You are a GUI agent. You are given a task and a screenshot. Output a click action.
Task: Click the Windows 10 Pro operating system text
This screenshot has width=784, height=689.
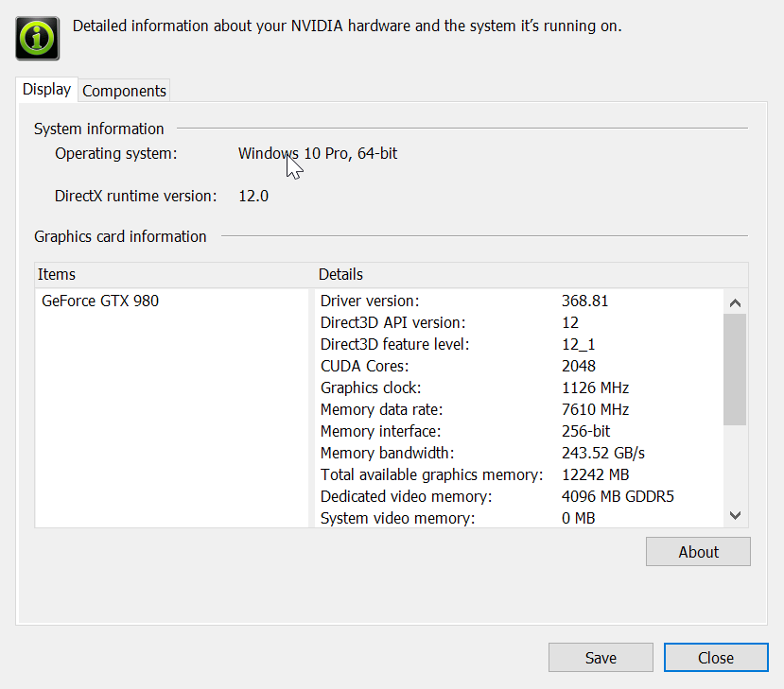coord(318,153)
